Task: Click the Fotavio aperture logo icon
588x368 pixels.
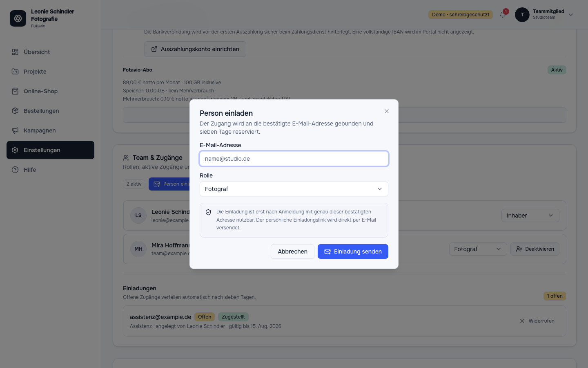Action: coord(18,18)
